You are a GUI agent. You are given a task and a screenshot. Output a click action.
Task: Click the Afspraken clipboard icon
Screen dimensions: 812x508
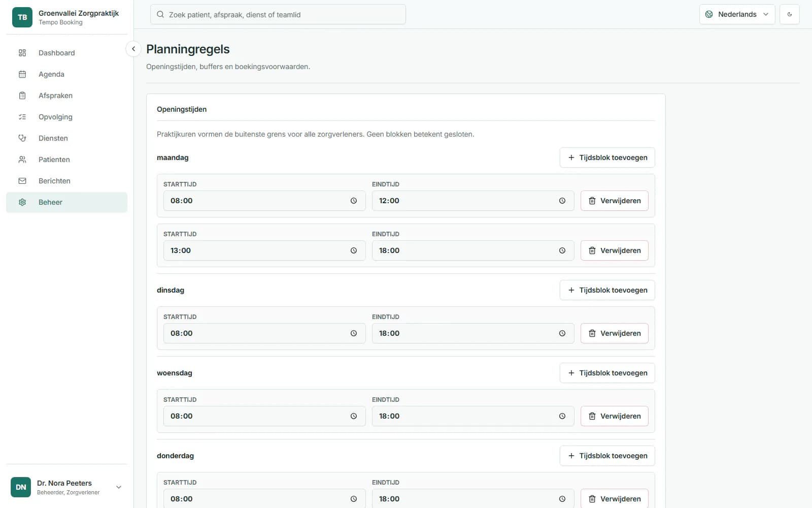click(x=22, y=96)
